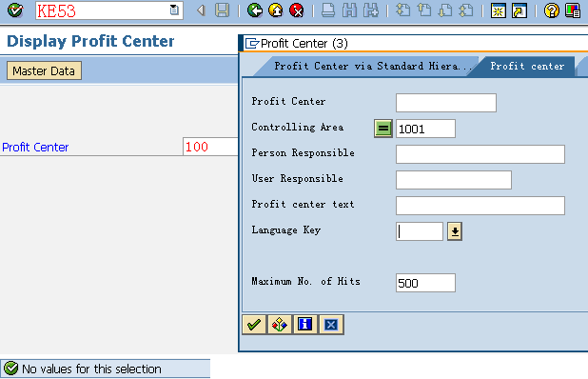Go to Next Page icon

click(445, 10)
